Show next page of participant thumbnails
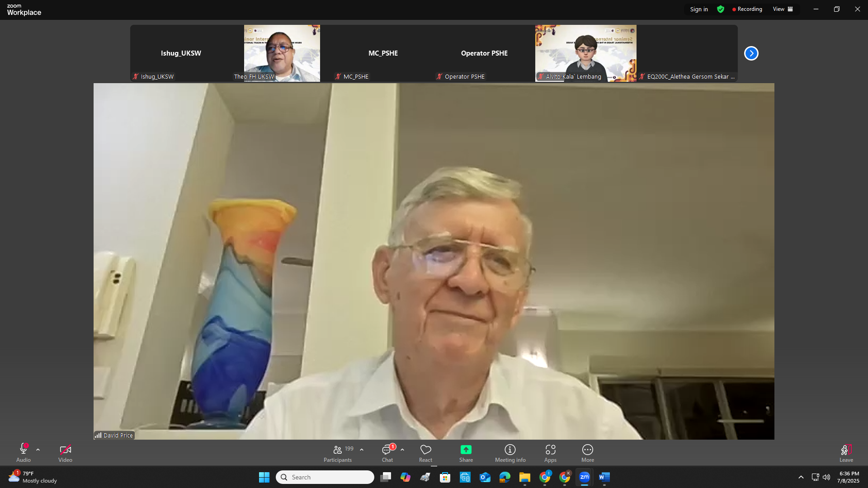868x488 pixels. coord(751,53)
